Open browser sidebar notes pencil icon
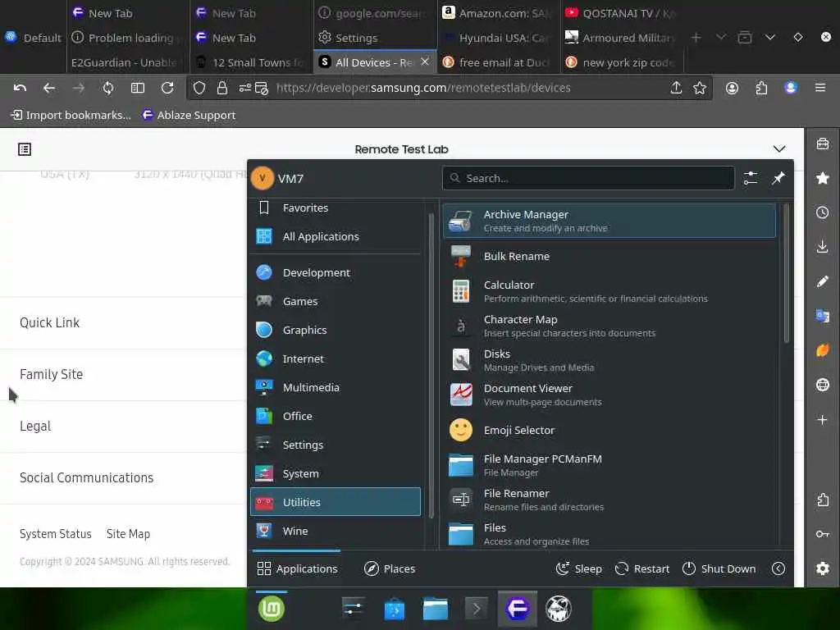Viewport: 840px width, 630px height. 822,281
